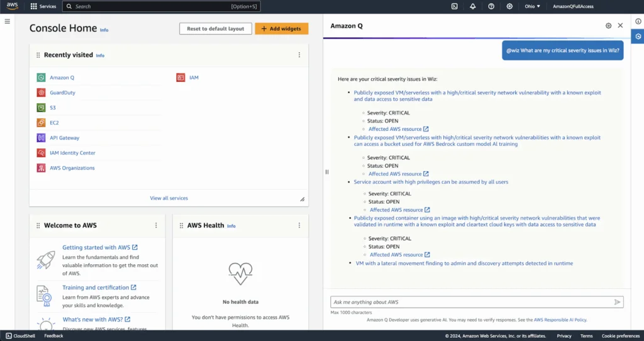Click AWS Health widget drag handle
Viewport: 644px width, 341px height.
point(182,226)
